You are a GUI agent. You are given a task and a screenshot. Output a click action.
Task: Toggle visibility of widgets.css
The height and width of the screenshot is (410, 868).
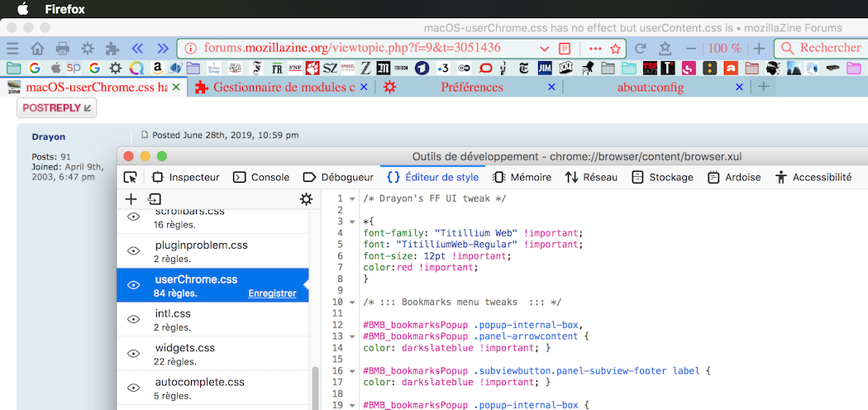[133, 353]
